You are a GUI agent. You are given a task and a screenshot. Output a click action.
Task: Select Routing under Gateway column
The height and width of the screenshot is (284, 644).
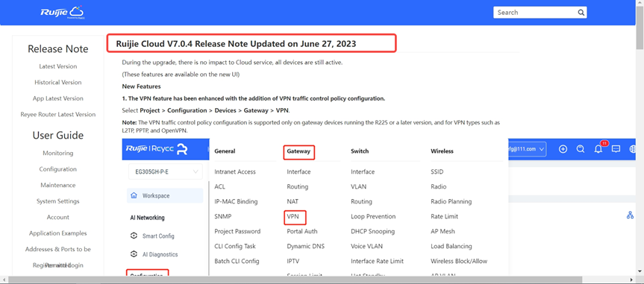click(x=297, y=187)
